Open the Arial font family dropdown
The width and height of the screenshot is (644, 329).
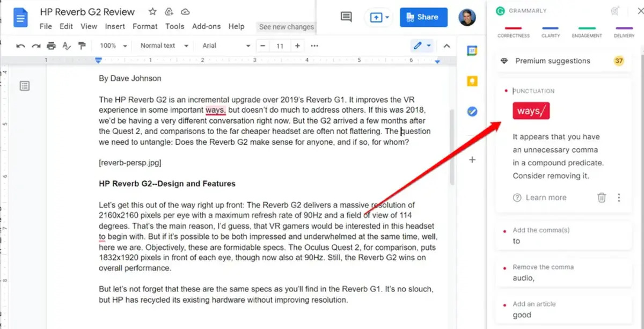tap(225, 46)
